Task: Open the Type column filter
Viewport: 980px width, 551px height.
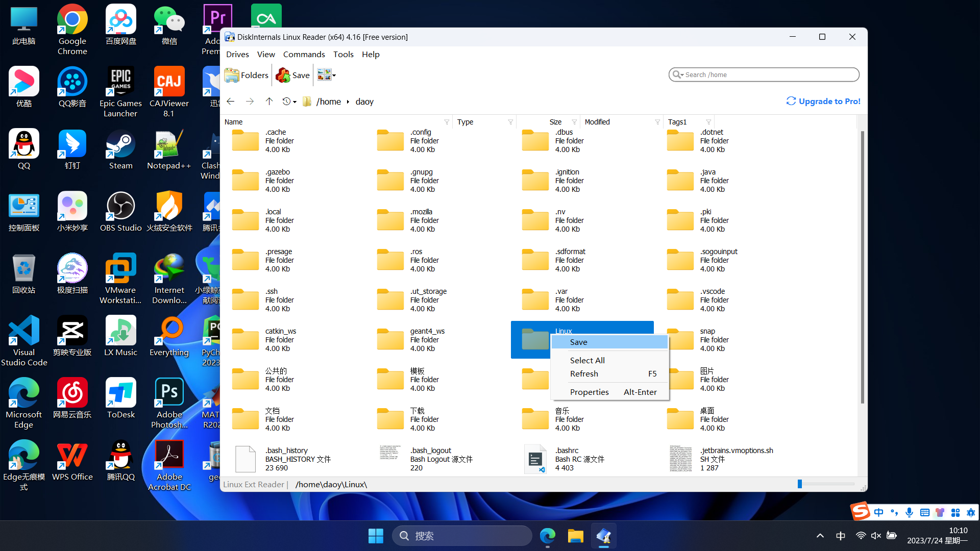Action: pyautogui.click(x=510, y=122)
